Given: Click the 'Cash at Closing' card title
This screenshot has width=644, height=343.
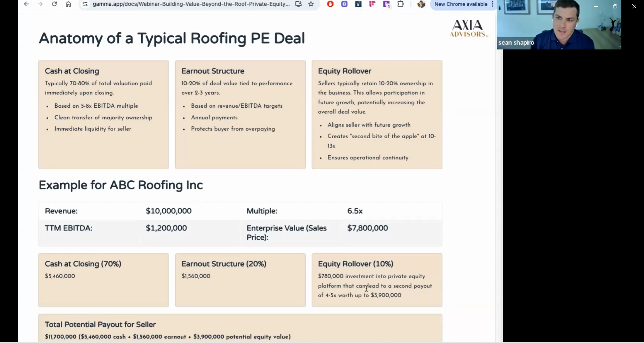Looking at the screenshot, I should tap(72, 71).
